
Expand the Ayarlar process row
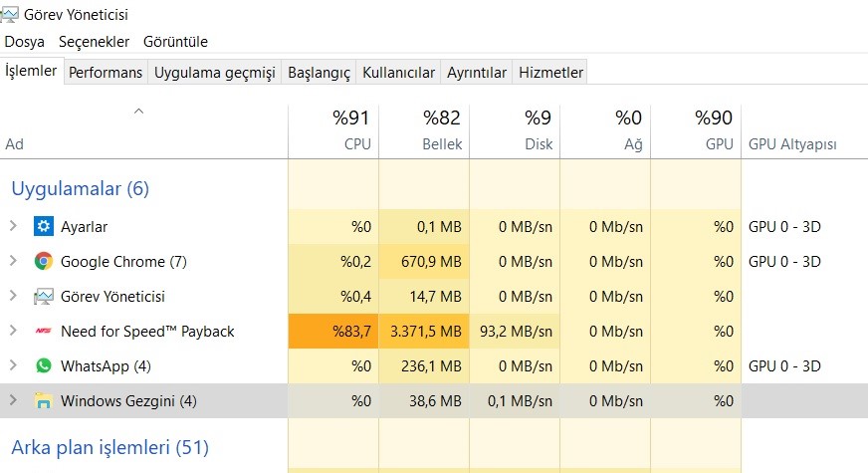tap(13, 225)
